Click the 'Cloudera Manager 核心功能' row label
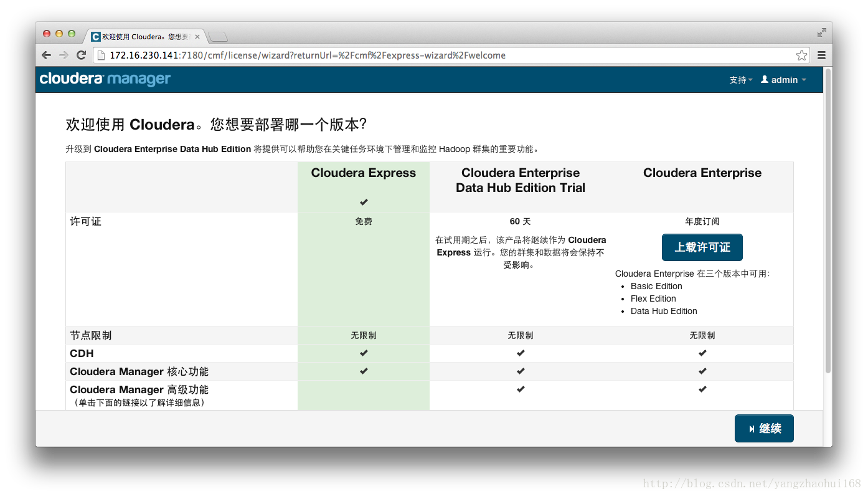This screenshot has width=868, height=496. (139, 371)
